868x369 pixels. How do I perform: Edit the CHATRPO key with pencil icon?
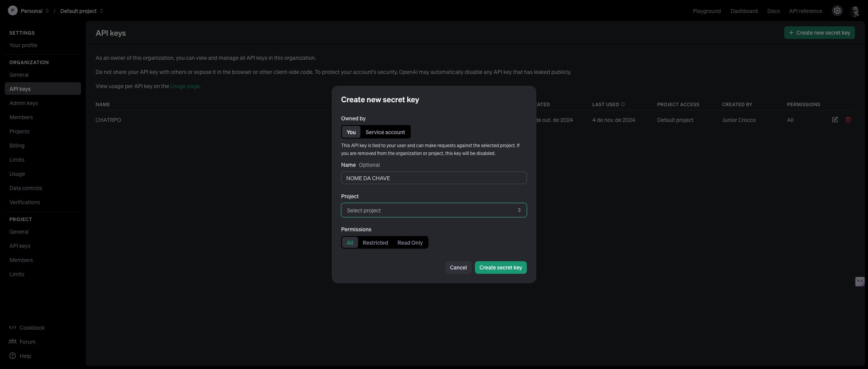point(835,120)
